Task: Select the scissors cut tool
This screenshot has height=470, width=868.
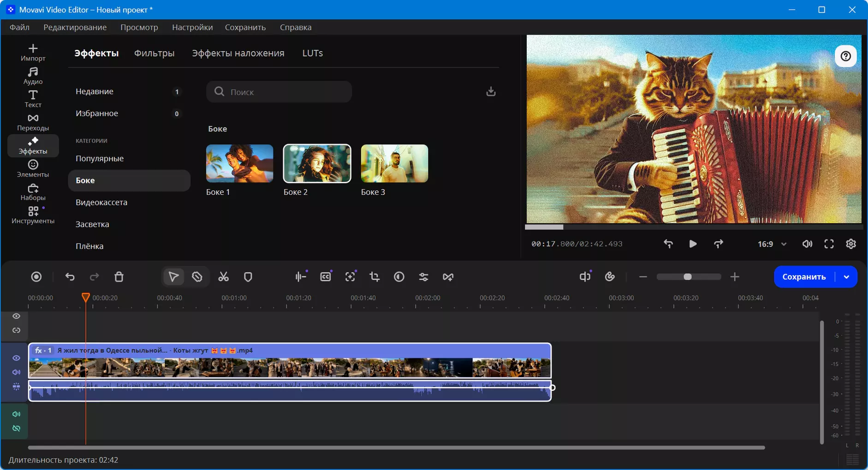Action: click(x=223, y=277)
